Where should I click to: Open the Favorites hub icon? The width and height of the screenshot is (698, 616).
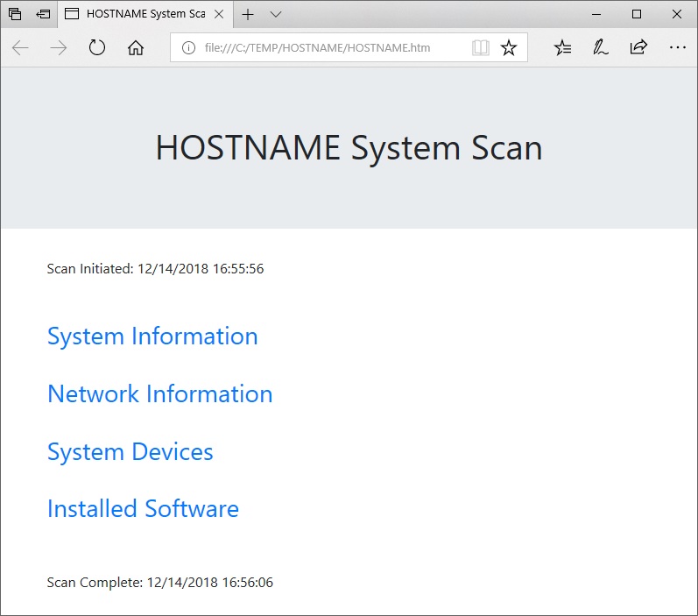click(562, 47)
